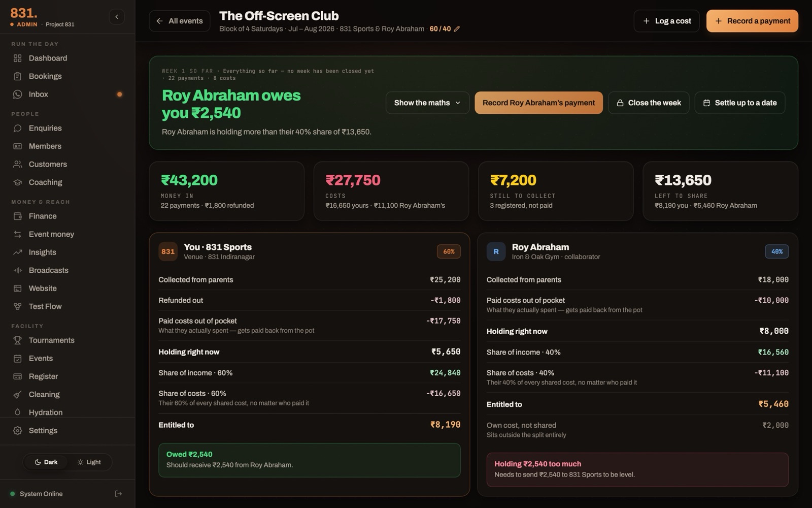
Task: Click the 60% badge on the 831 Sports card
Action: (449, 251)
